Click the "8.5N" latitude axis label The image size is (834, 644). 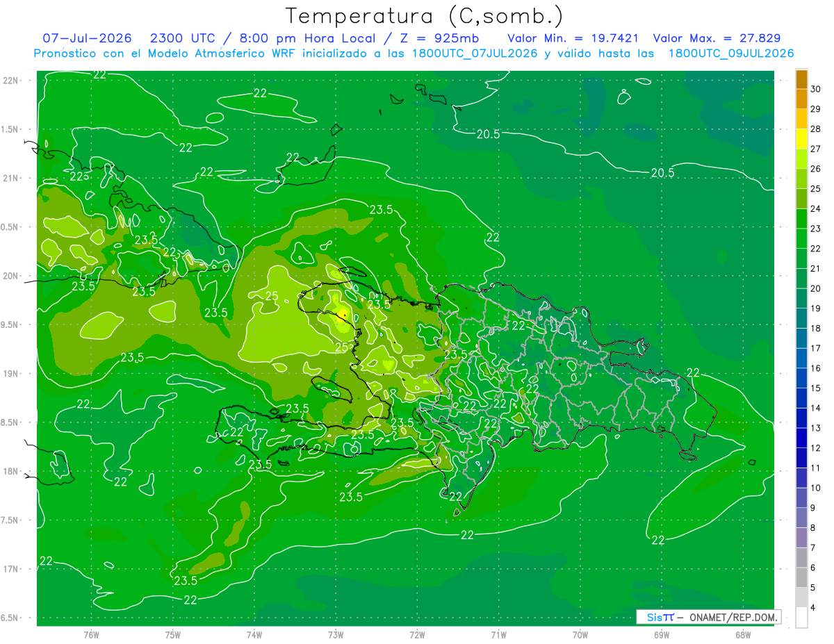click(10, 422)
